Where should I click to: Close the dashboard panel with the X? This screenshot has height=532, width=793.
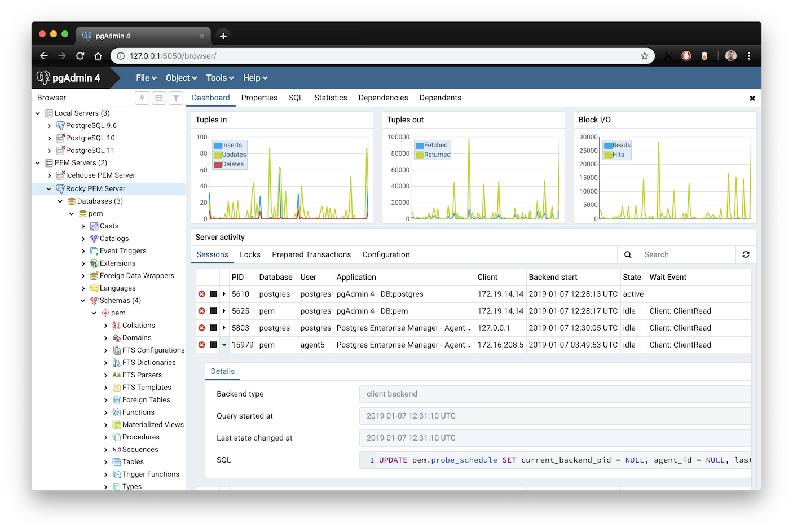coord(752,99)
